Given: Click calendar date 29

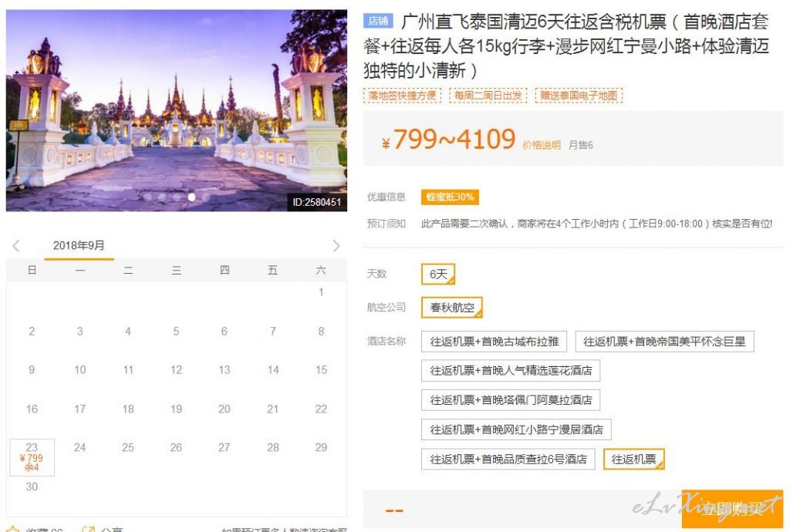Looking at the screenshot, I should (321, 447).
